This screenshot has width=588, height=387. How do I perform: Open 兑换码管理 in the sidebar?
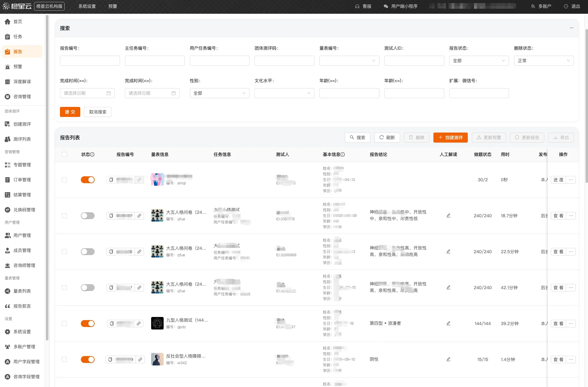(22, 210)
